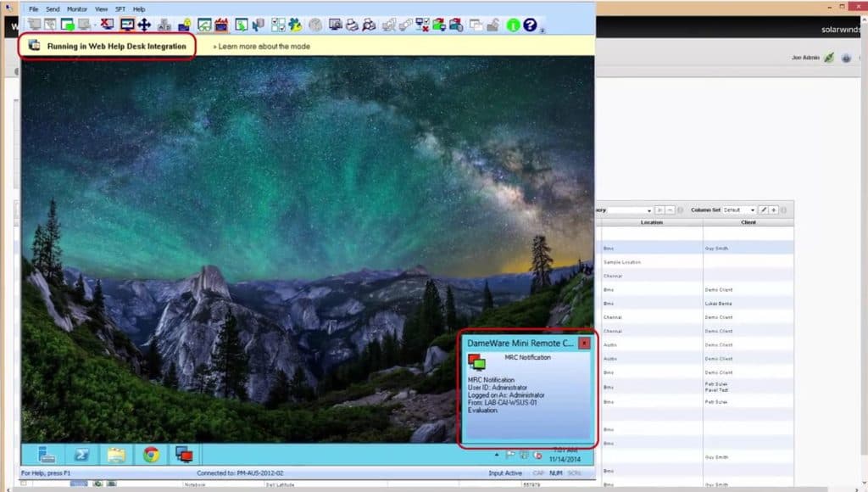Viewport: 868px width, 492px height.
Task: Open the Help menu
Action: (x=139, y=9)
